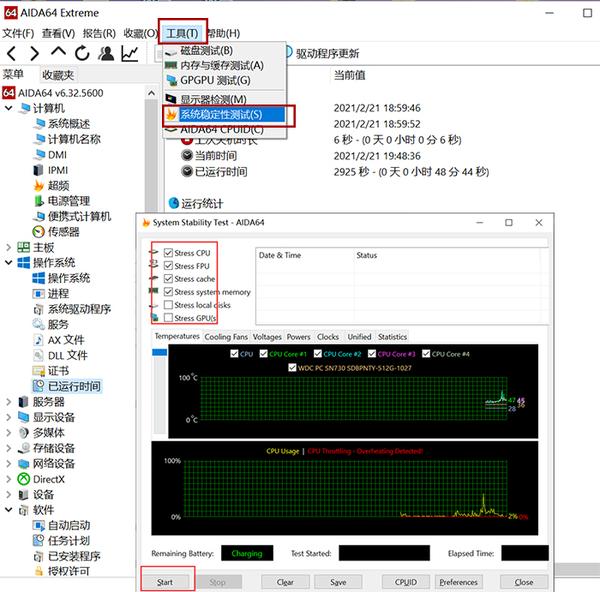This screenshot has width=600, height=592.
Task: Enable the Stress GPU(s) checkbox
Action: click(x=168, y=318)
